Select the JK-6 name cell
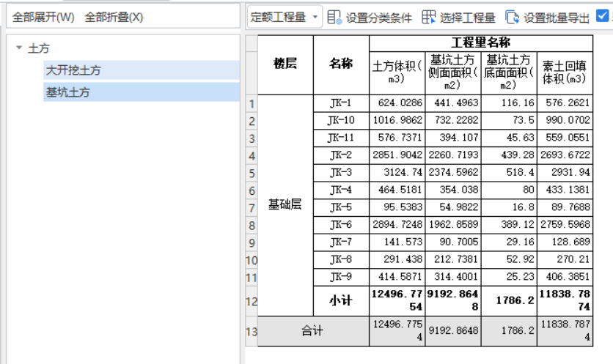 (x=341, y=225)
